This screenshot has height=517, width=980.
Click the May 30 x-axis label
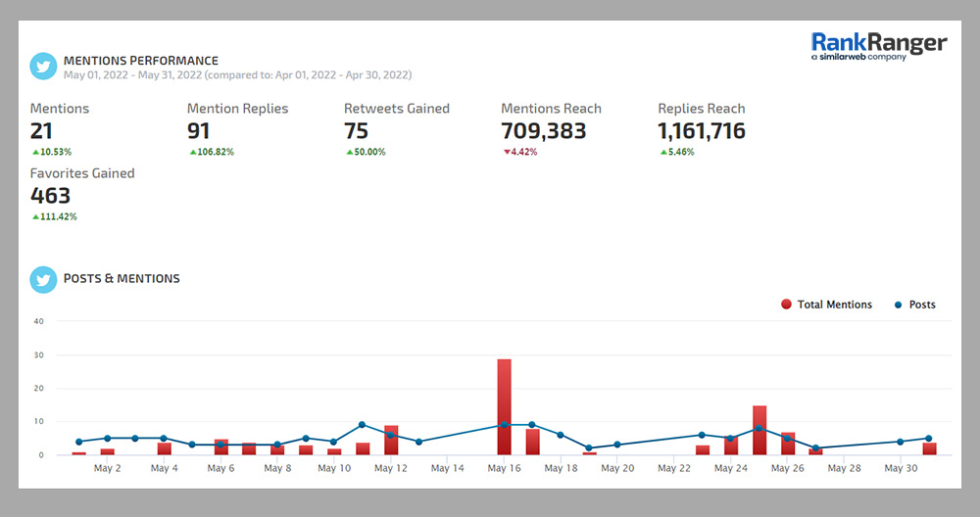coord(900,469)
